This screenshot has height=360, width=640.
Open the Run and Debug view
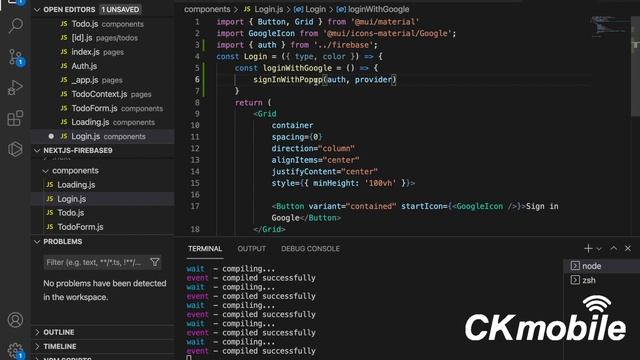pyautogui.click(x=16, y=87)
